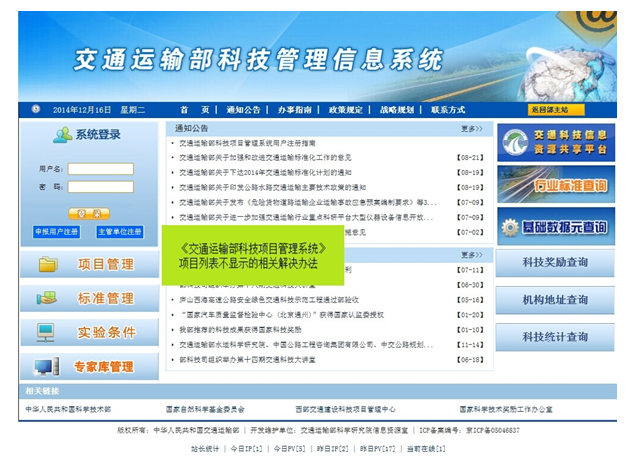Open the 基础数据元查询 gear banner
The height and width of the screenshot is (457, 637).
click(556, 226)
